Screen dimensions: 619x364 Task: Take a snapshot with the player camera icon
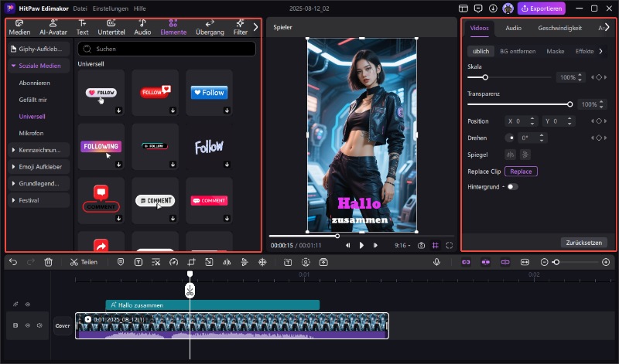coord(421,245)
